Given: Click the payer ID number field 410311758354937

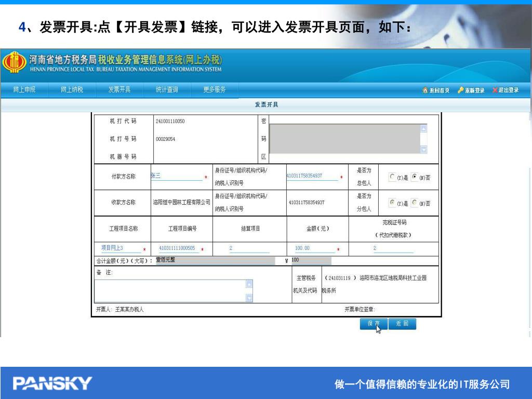Looking at the screenshot, I should 312,176.
